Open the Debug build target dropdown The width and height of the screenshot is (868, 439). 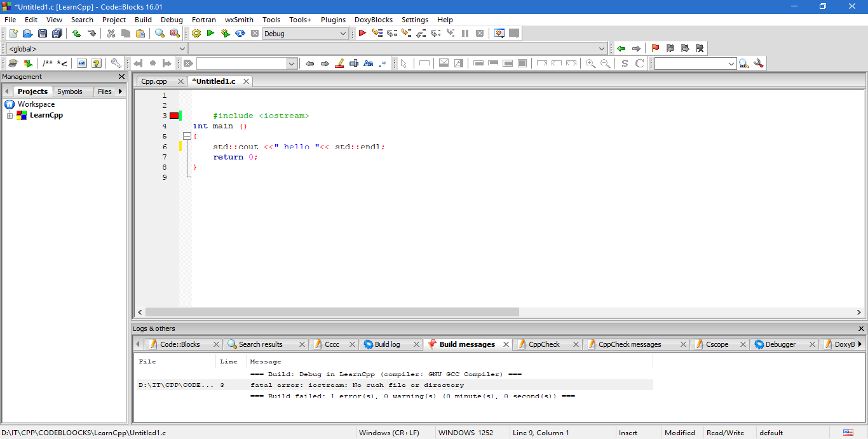point(343,34)
